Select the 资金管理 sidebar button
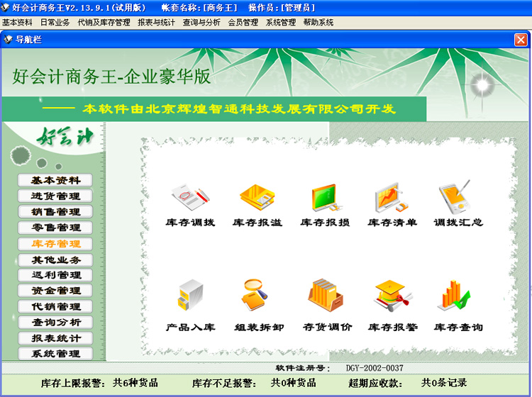 coord(55,291)
